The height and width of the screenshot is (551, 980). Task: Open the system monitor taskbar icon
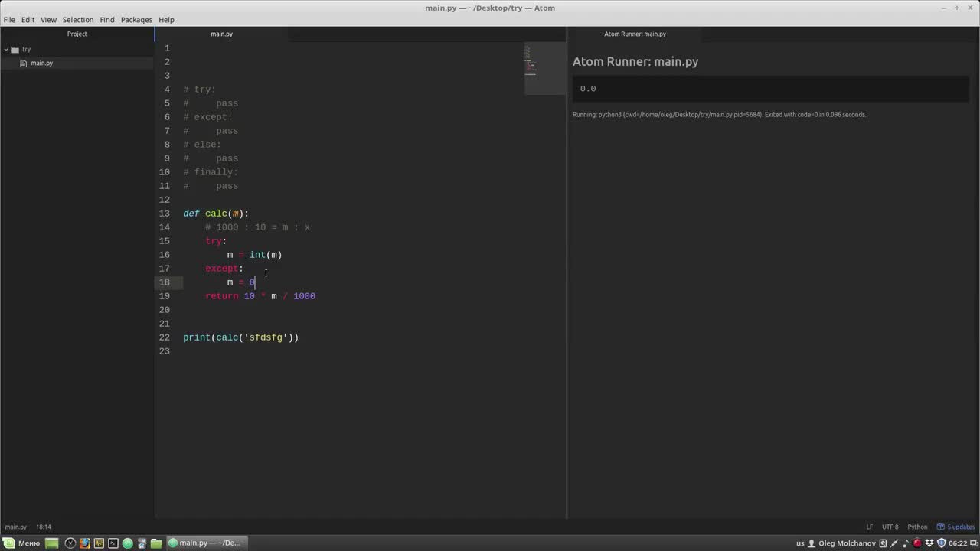click(99, 543)
